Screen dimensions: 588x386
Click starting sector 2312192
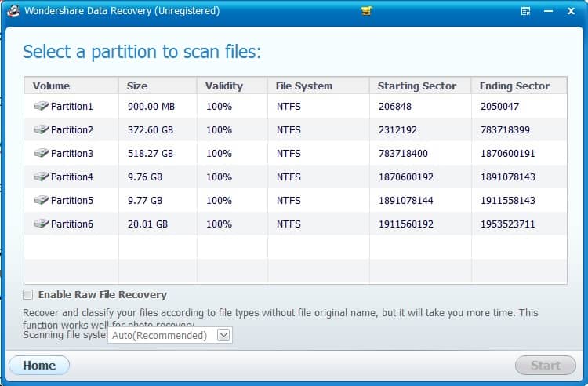coord(397,130)
